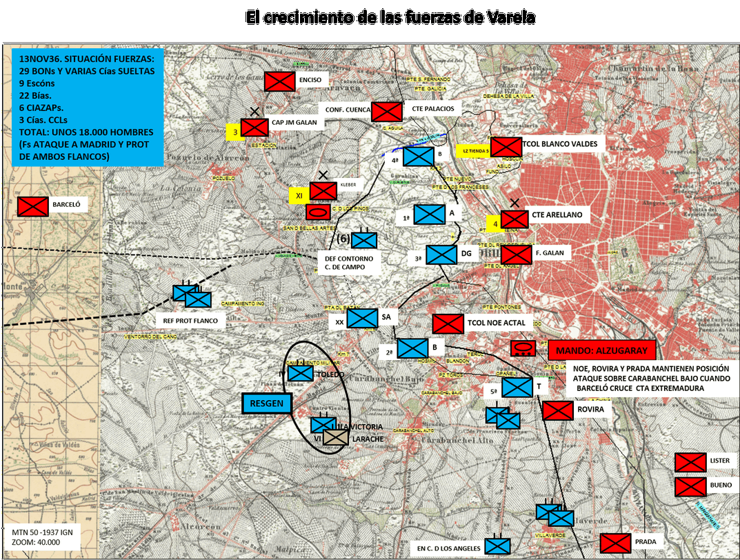This screenshot has width=740, height=560.
Task: Select the "DEF CONTORNO C. DE CAMPO" label
Action: point(349,263)
